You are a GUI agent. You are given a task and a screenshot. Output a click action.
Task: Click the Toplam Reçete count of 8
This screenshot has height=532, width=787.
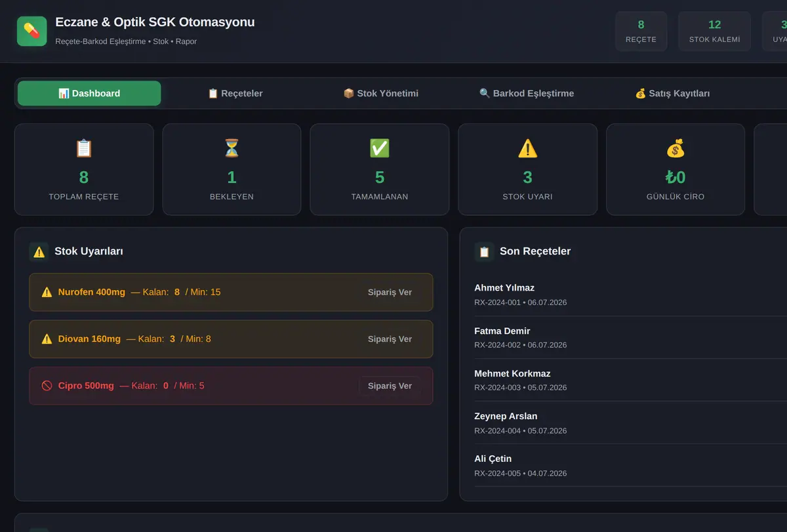tap(84, 177)
